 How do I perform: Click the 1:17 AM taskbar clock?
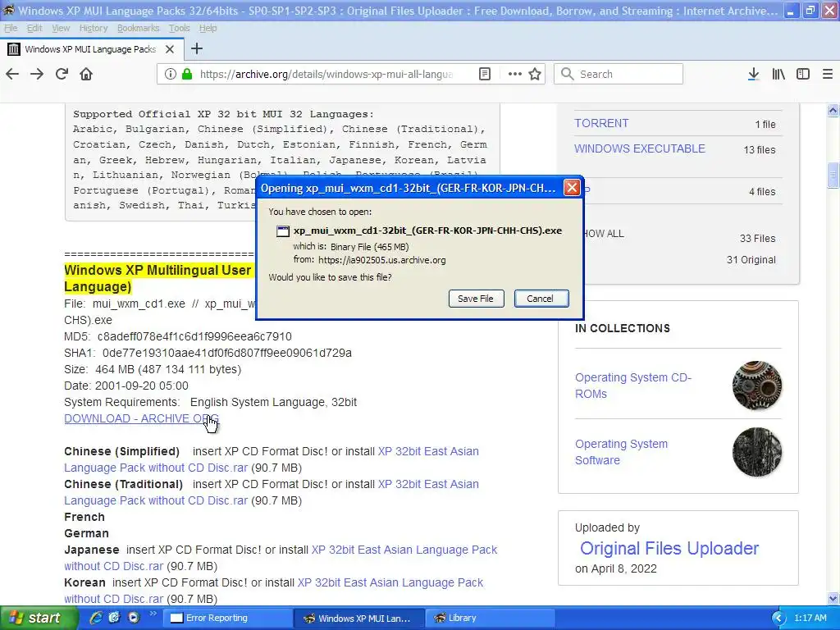tap(810, 618)
